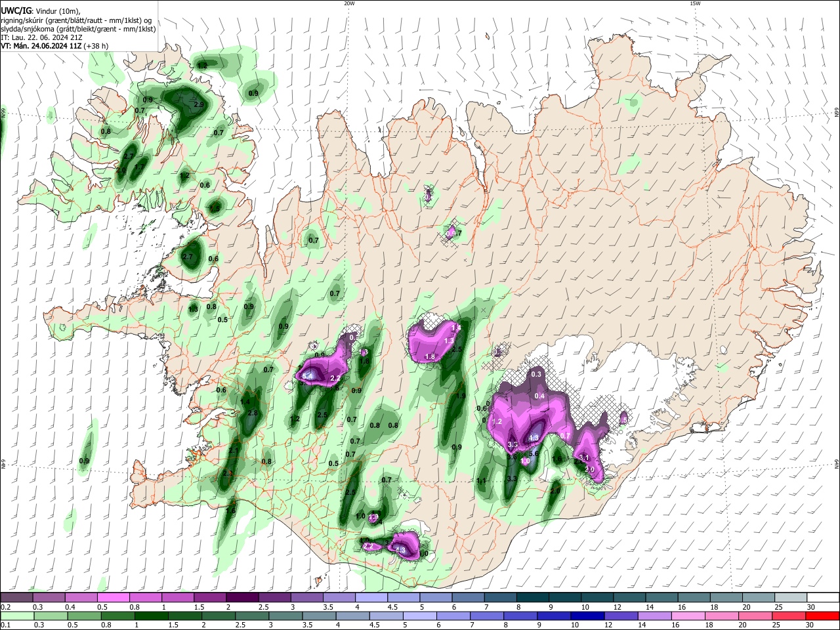Screen dimensions: 840x630
Task: Select the darkest green rain-scale swatch labeled 1
Action: (x=151, y=616)
